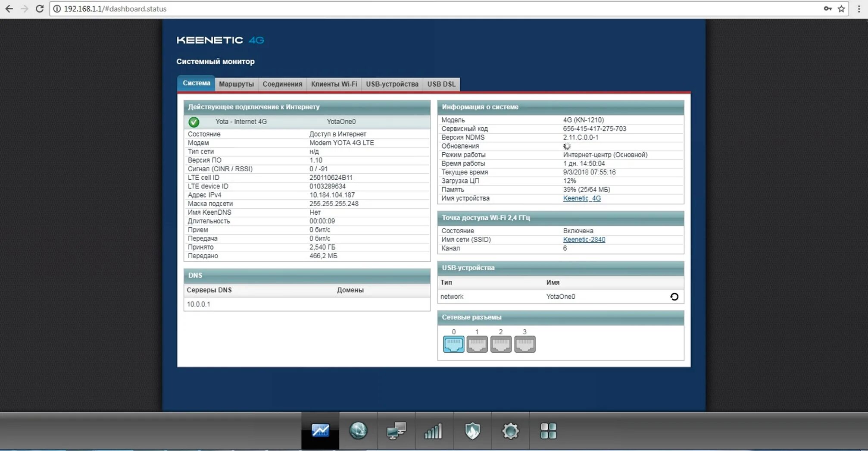
Task: Open the Internet globe icon in bottom bar
Action: pos(358,430)
